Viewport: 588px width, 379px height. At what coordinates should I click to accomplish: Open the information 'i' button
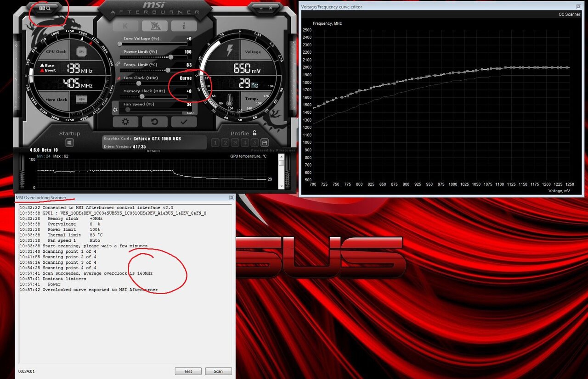(x=184, y=26)
